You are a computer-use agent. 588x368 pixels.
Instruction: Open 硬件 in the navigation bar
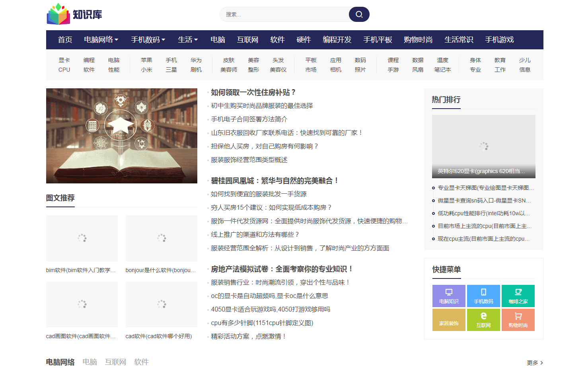click(304, 40)
